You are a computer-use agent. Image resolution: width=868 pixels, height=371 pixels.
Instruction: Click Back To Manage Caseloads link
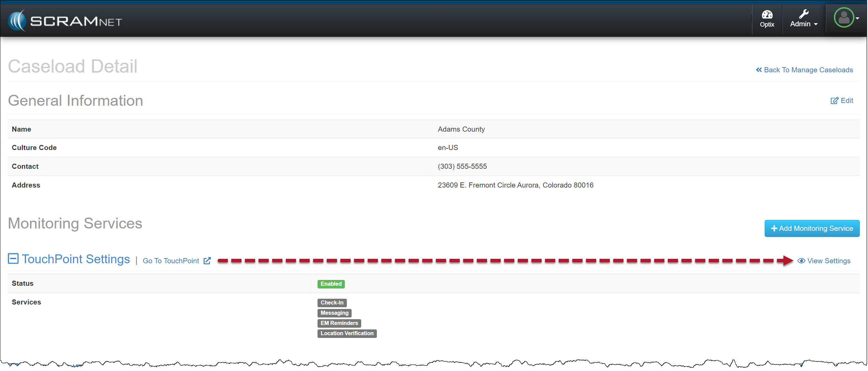click(808, 70)
